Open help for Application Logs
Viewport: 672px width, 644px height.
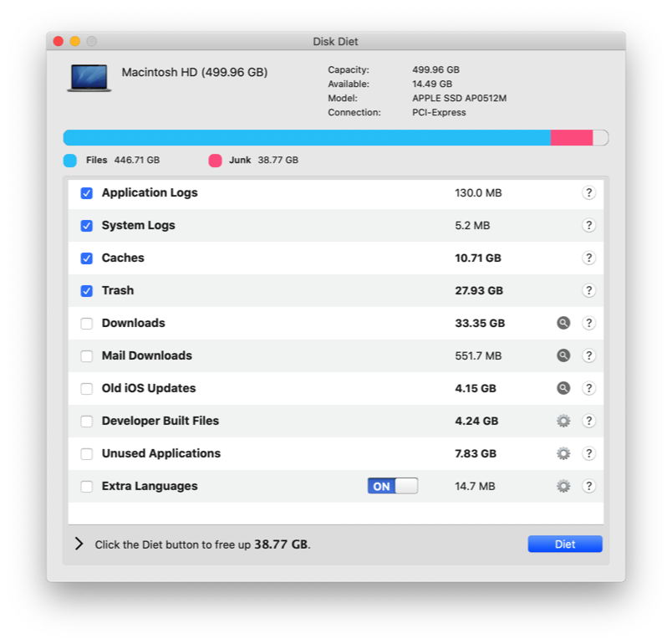click(x=589, y=193)
